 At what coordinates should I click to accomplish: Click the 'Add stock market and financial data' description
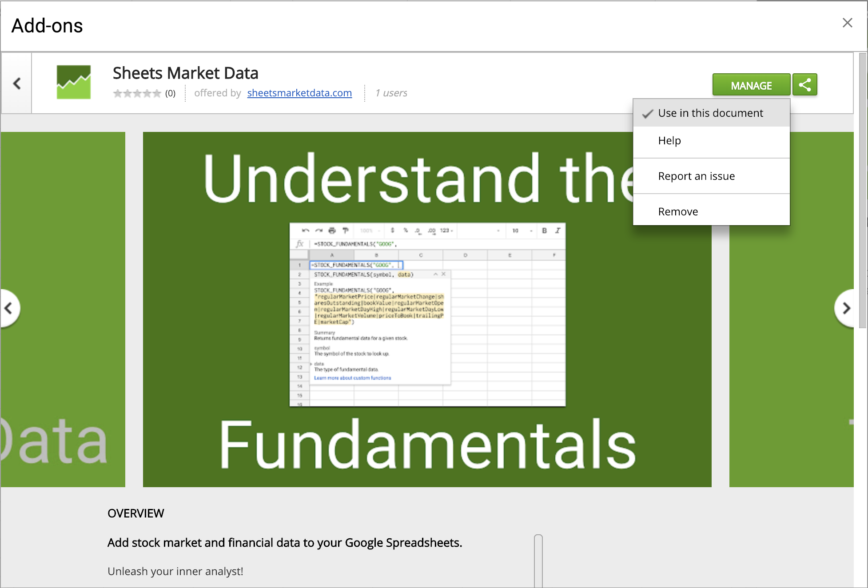(285, 543)
